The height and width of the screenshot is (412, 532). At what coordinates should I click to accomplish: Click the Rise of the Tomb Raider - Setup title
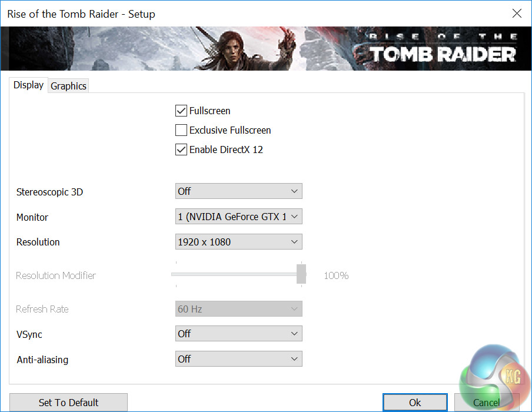click(81, 14)
